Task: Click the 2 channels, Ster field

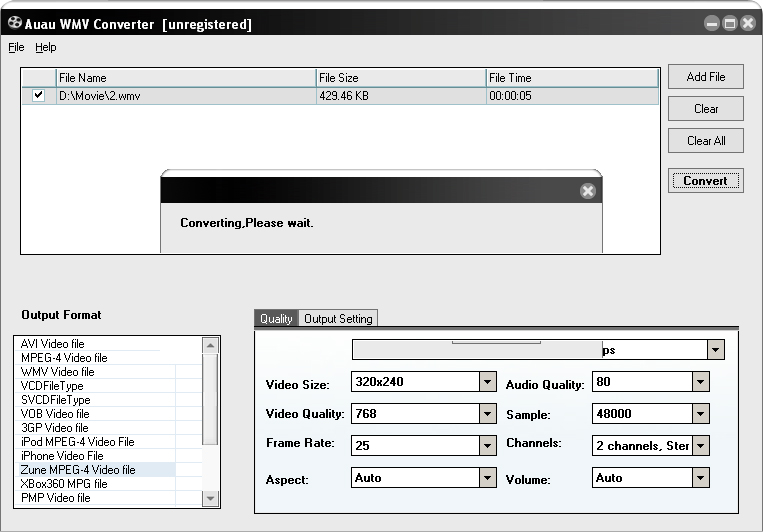Action: click(642, 445)
